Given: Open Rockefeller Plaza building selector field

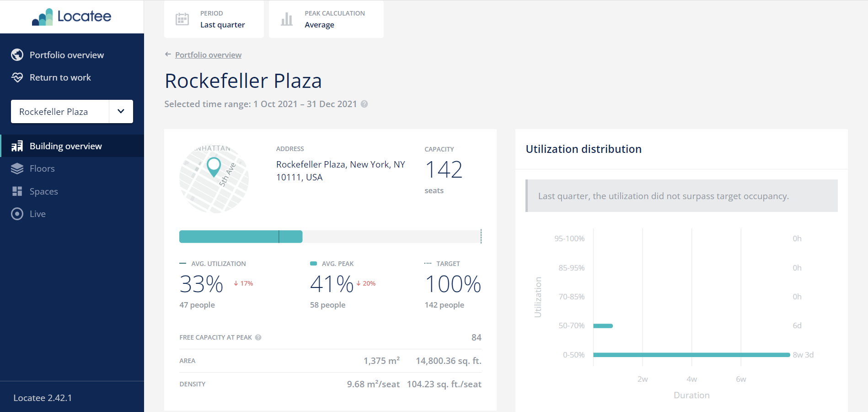Looking at the screenshot, I should point(72,111).
